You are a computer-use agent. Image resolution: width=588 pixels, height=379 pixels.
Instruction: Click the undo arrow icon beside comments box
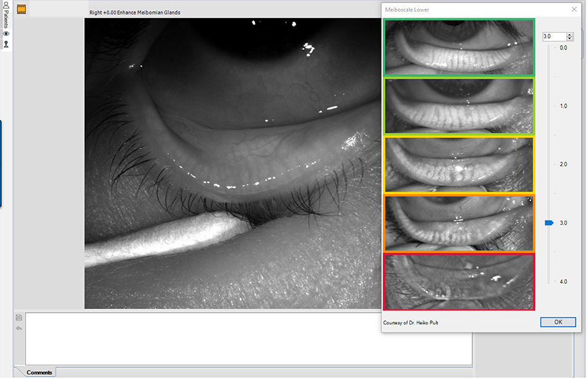tap(19, 328)
